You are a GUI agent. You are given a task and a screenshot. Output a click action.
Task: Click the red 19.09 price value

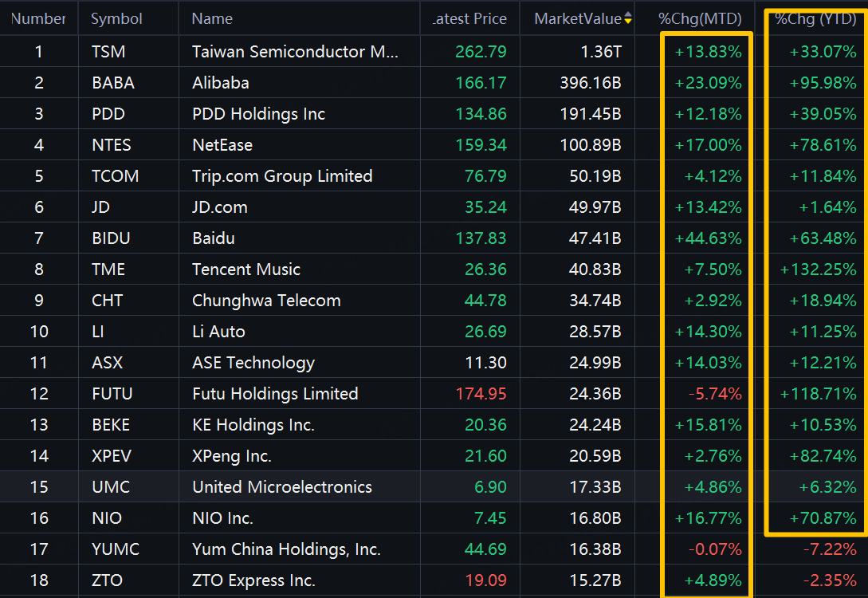[485, 580]
